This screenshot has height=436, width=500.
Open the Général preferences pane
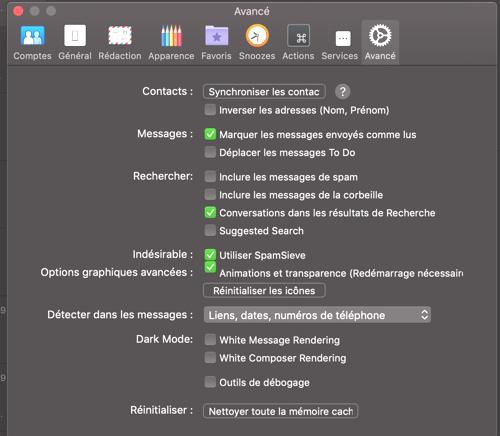(x=75, y=43)
